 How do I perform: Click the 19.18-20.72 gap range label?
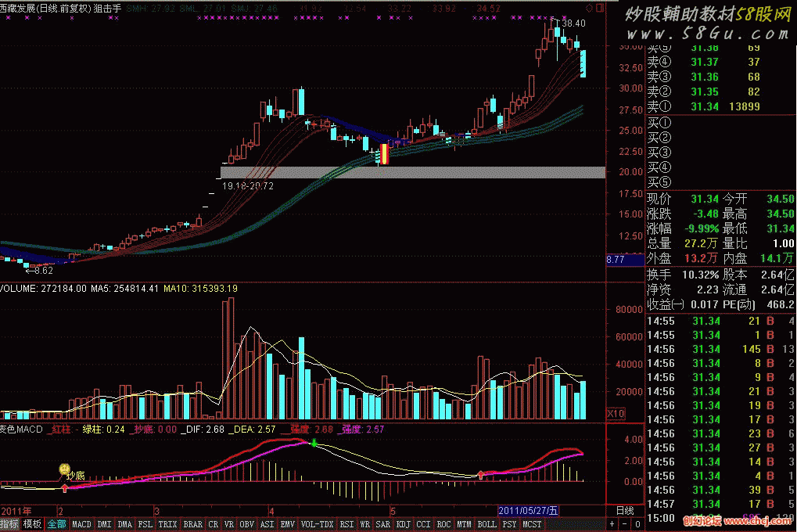click(x=248, y=186)
